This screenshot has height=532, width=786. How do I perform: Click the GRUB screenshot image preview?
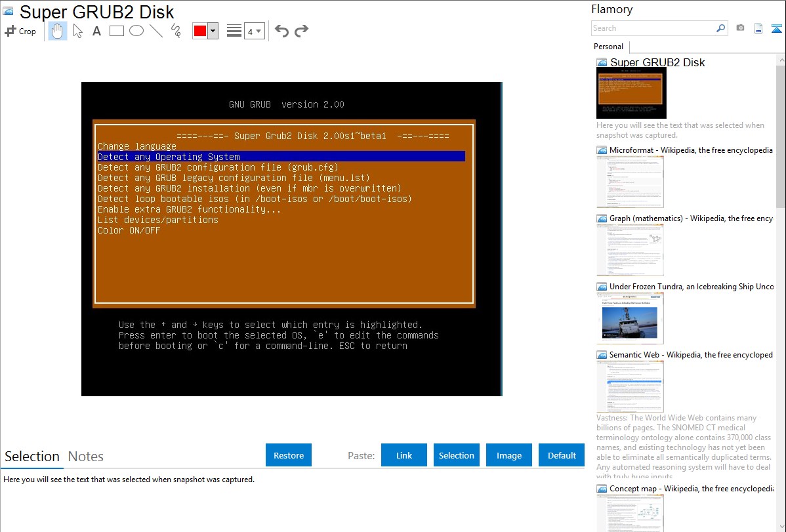pyautogui.click(x=292, y=239)
